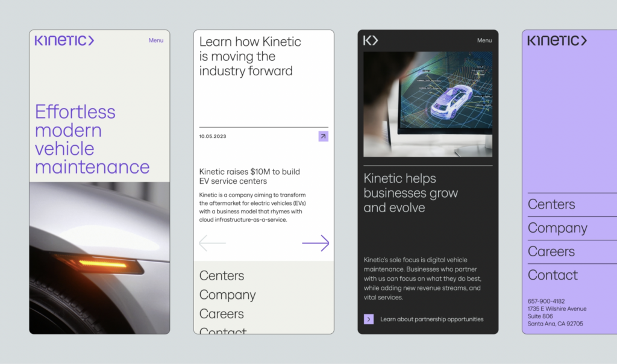Open the Menu on the dark screen

(x=484, y=40)
